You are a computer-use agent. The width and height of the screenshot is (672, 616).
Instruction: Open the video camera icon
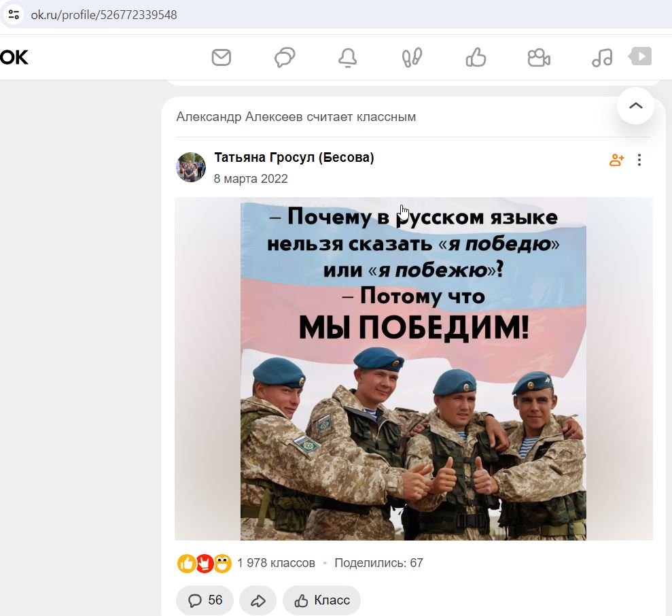[x=539, y=58]
